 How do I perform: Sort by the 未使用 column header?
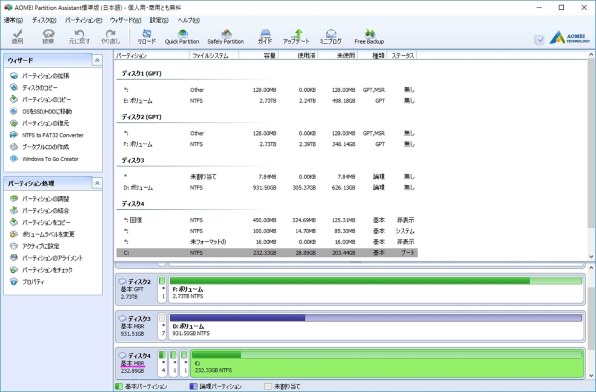(x=338, y=56)
